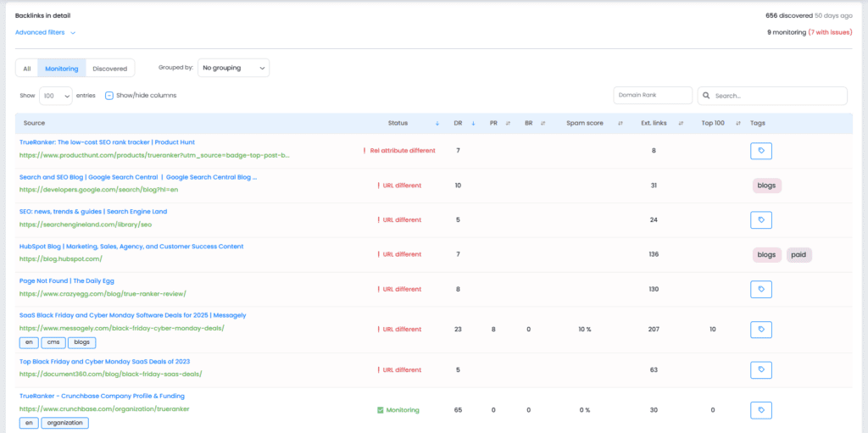Click the tag icon in the document360 row
This screenshot has height=433, width=868.
[x=761, y=369]
